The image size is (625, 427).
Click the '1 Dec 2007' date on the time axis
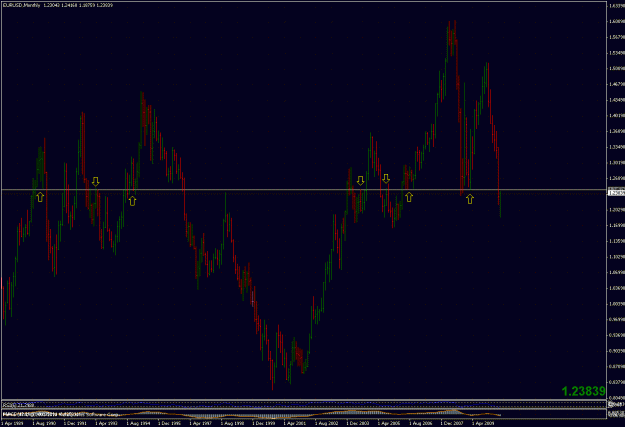[452, 423]
